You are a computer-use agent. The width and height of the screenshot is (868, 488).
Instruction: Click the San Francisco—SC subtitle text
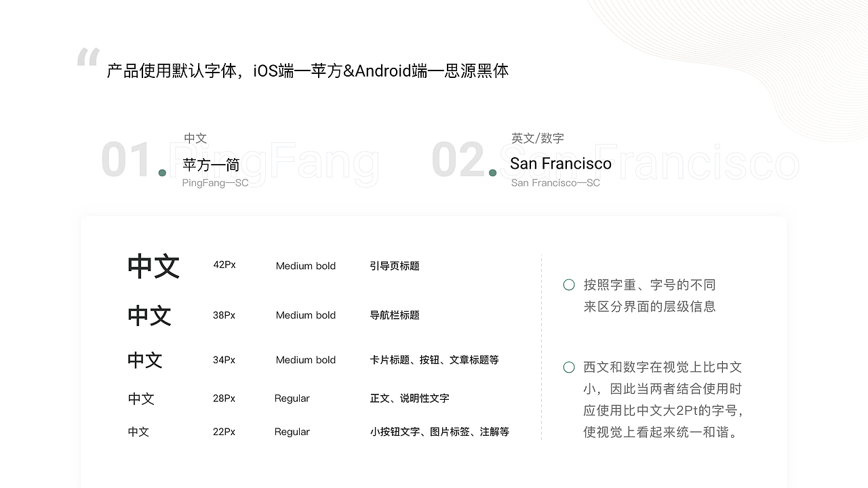tap(555, 183)
